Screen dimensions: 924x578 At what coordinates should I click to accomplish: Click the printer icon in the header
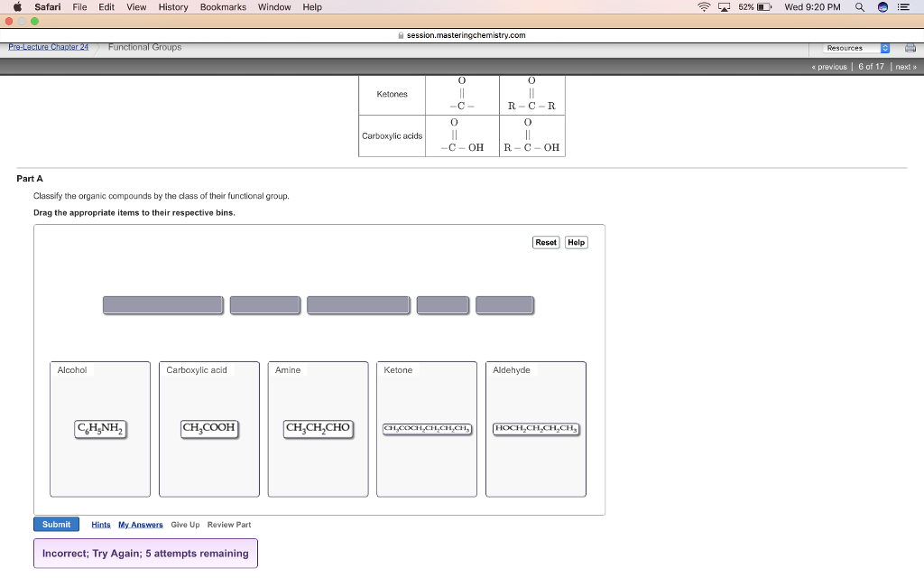click(910, 48)
